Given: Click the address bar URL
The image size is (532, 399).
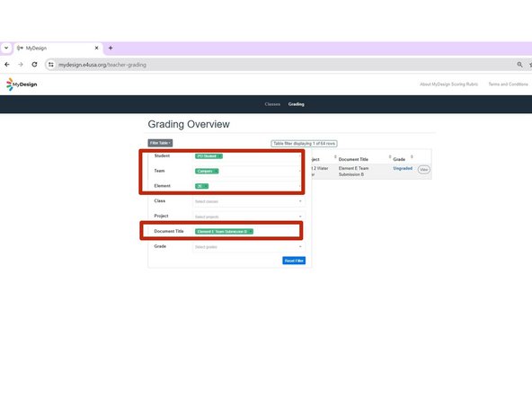Looking at the screenshot, I should (x=102, y=65).
